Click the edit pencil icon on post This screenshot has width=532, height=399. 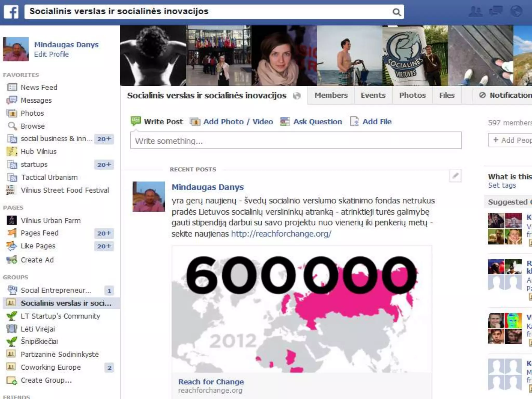click(x=455, y=176)
